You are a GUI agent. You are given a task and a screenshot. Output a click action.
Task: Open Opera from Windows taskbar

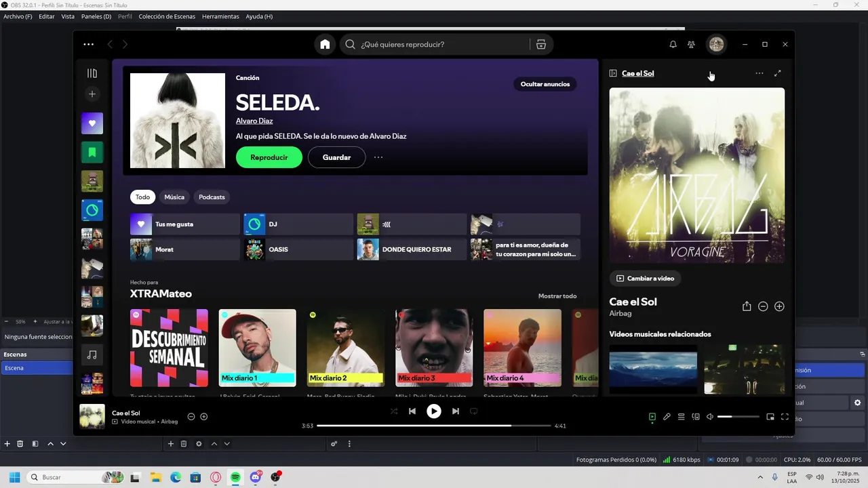pos(216,477)
